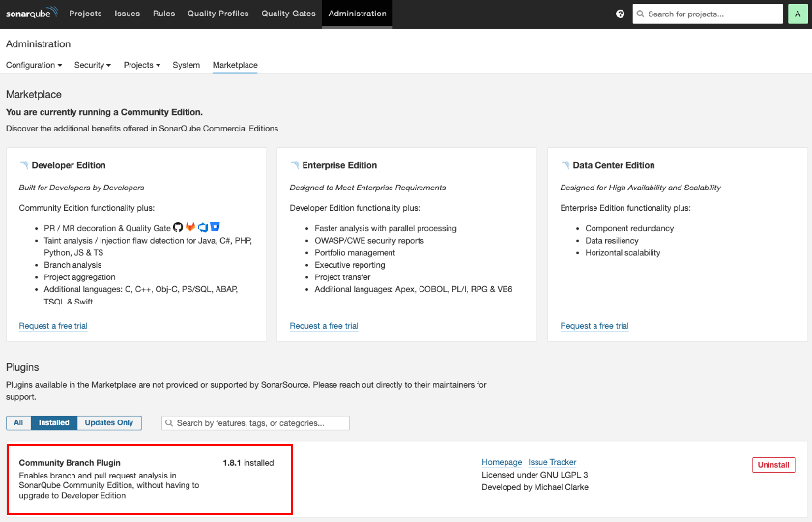812x522 pixels.
Task: Click the Data Center Edition heading
Action: tap(614, 165)
